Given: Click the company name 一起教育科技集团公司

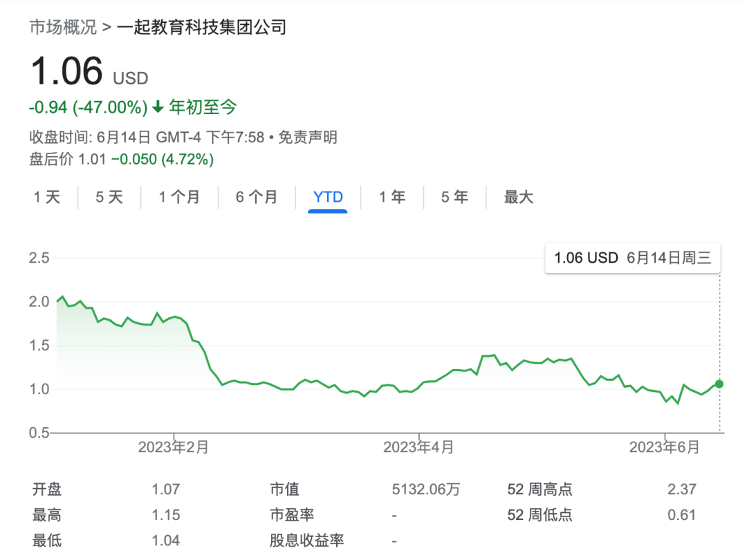Looking at the screenshot, I should [x=201, y=27].
